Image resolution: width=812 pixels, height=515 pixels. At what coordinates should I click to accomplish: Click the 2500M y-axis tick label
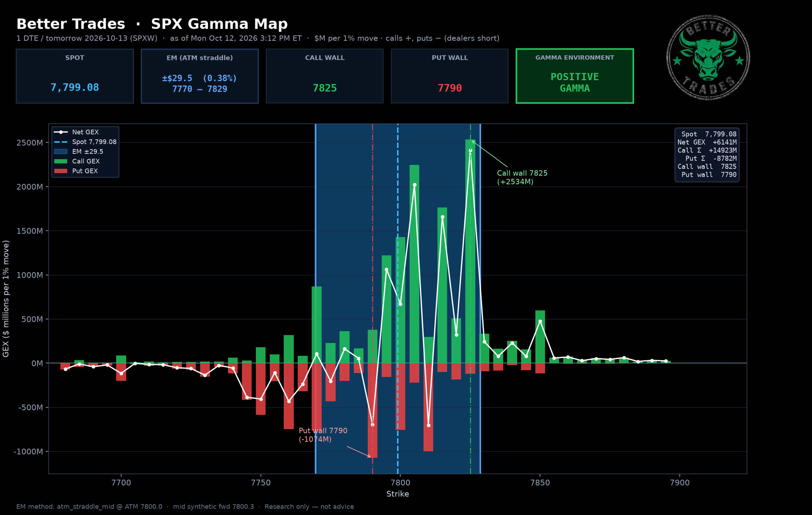tap(30, 143)
